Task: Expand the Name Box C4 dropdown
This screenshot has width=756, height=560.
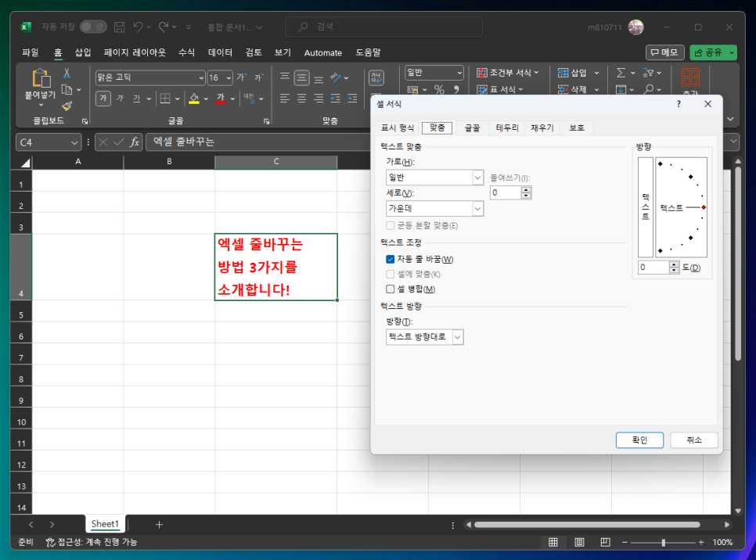Action: tap(74, 142)
